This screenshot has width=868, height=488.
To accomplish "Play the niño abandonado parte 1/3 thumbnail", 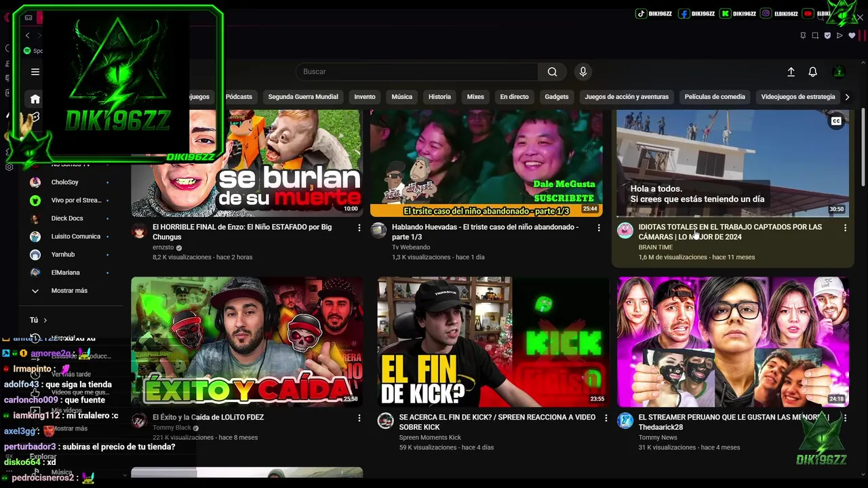I will tap(486, 163).
